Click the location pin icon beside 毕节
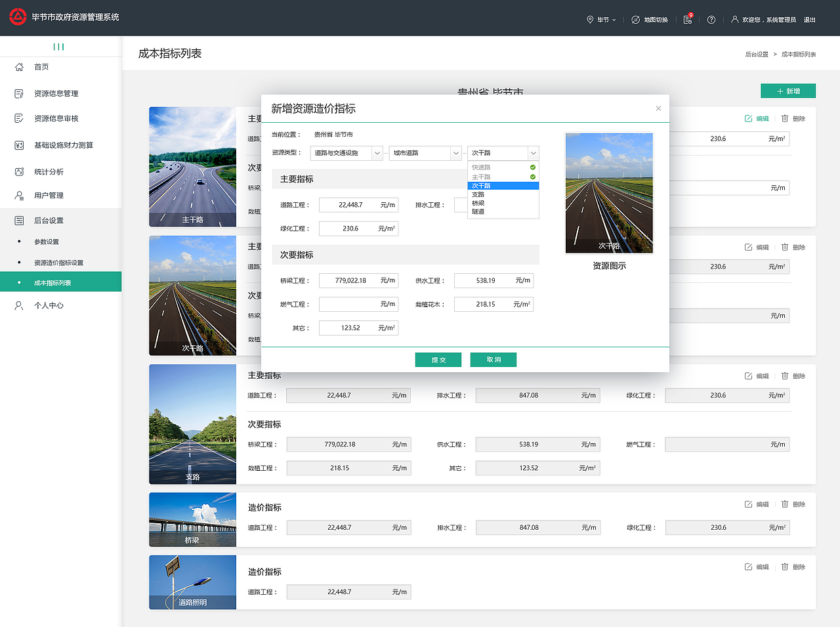This screenshot has height=627, width=840. [x=590, y=20]
